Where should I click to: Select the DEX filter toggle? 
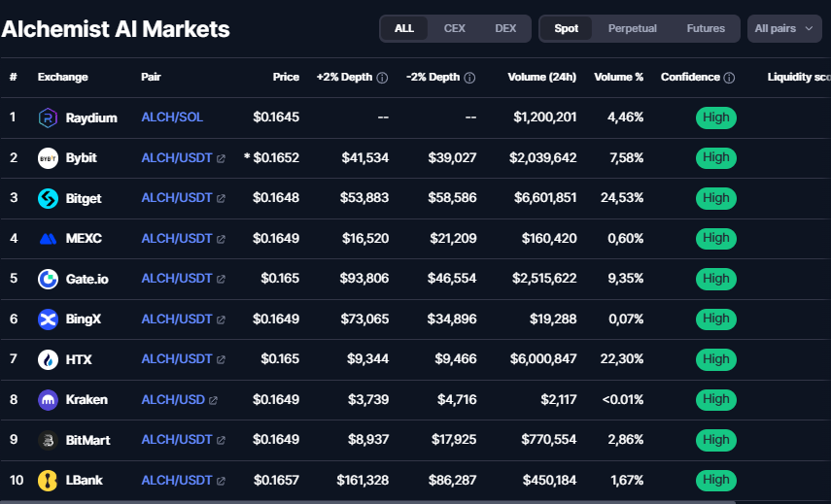[x=505, y=28]
